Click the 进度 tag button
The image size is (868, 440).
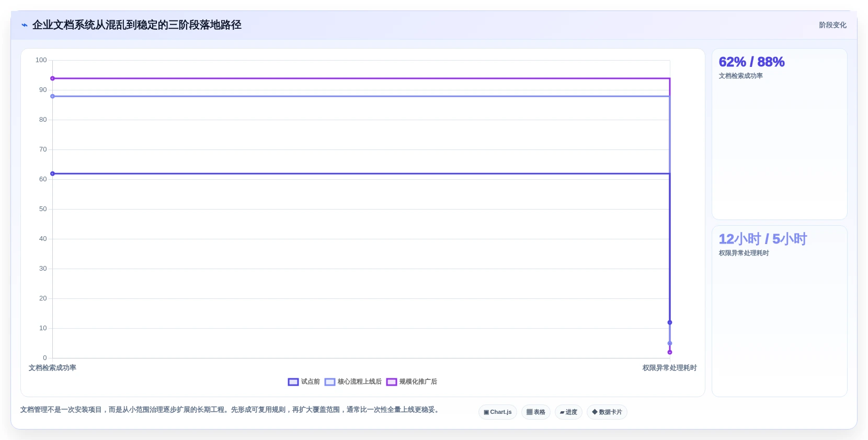[x=568, y=412]
